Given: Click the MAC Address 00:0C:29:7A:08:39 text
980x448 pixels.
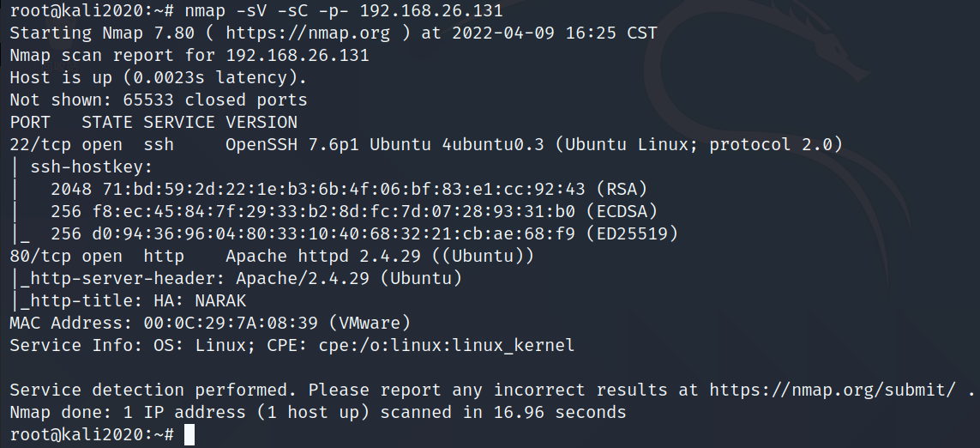Looking at the screenshot, I should point(209,324).
